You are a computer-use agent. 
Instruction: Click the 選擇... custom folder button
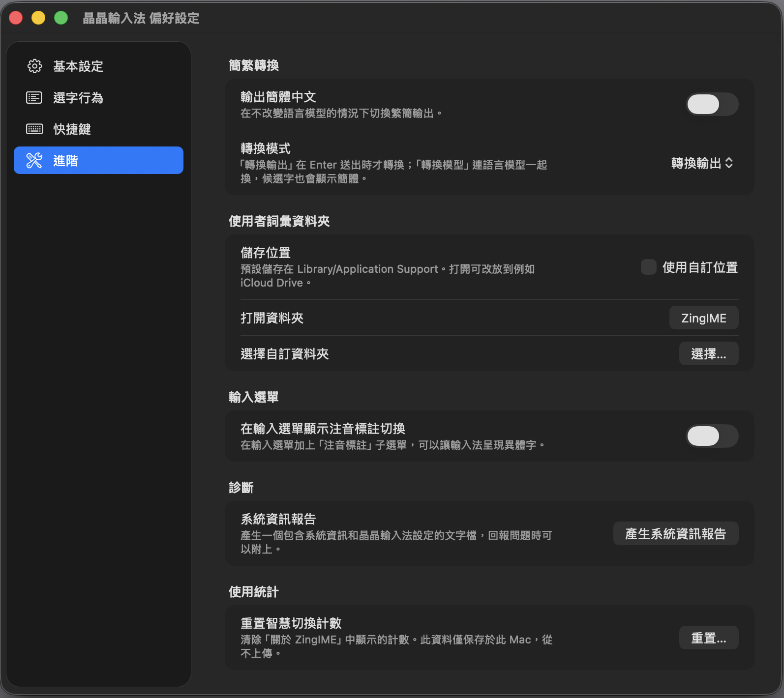tap(709, 354)
